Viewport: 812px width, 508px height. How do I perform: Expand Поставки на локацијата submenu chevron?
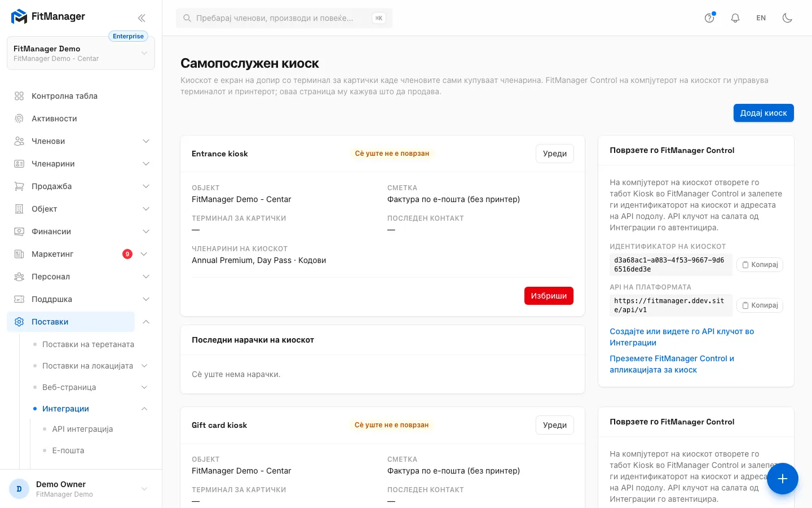tap(144, 366)
